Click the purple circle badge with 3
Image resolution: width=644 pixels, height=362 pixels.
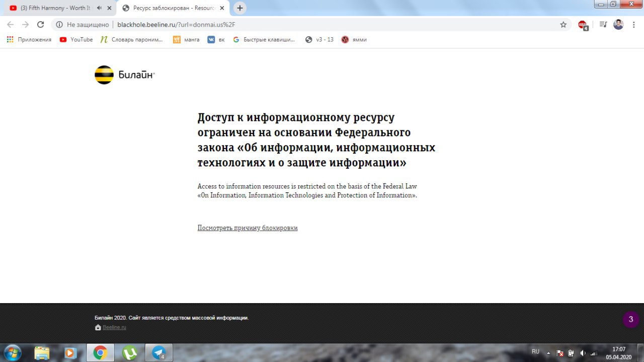pyautogui.click(x=631, y=319)
